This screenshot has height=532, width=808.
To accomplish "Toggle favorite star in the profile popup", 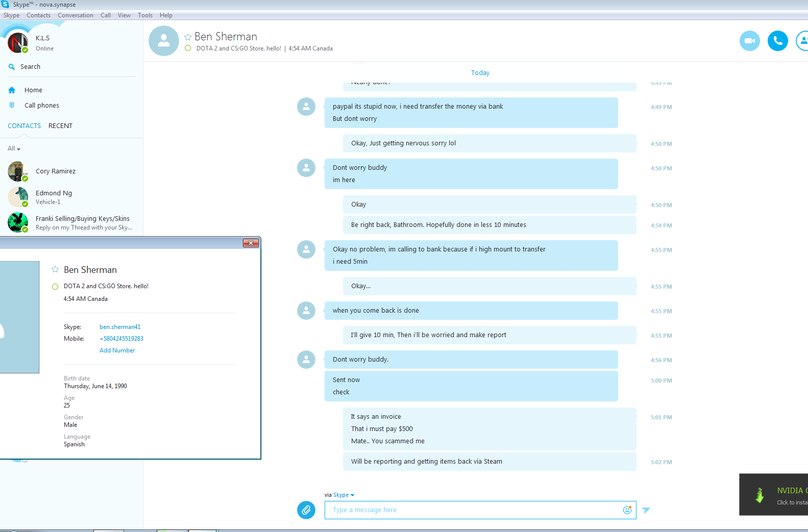I will pos(55,269).
